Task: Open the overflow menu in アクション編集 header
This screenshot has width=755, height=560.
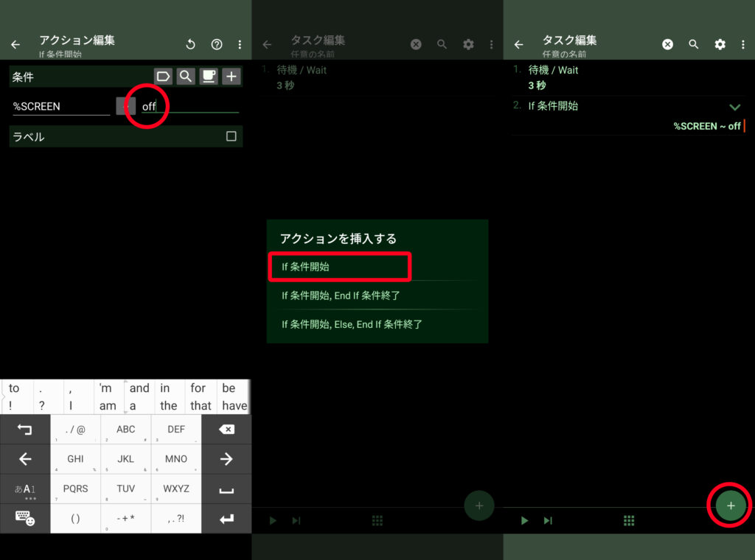Action: pyautogui.click(x=240, y=45)
